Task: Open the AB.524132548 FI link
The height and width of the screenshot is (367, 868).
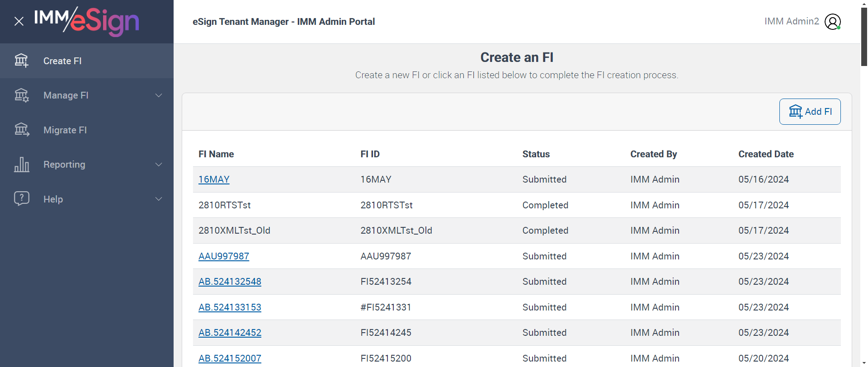Action: (x=230, y=282)
